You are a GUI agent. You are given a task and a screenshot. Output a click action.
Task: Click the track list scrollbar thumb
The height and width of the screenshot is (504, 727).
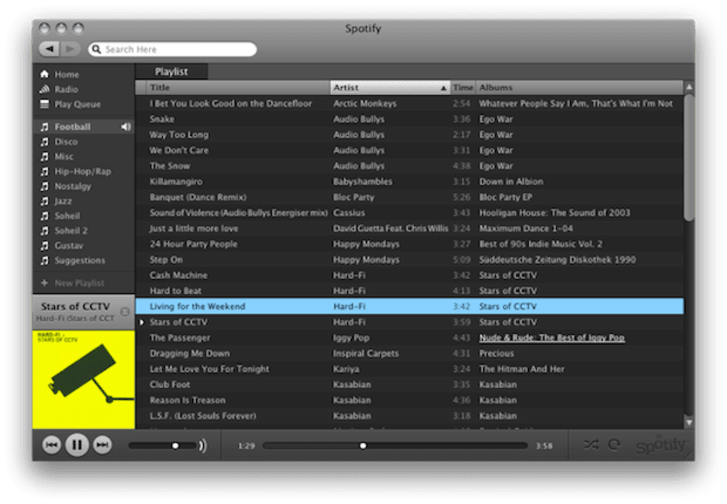689,158
